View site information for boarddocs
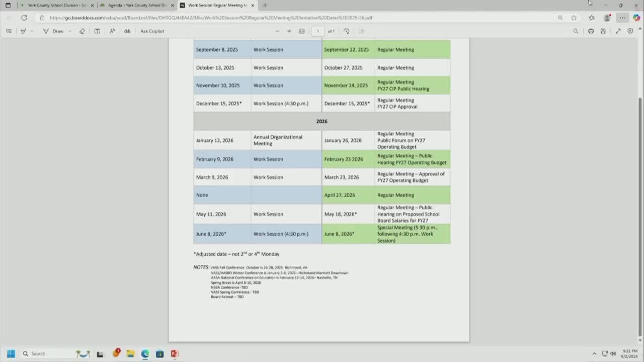 coord(42,18)
